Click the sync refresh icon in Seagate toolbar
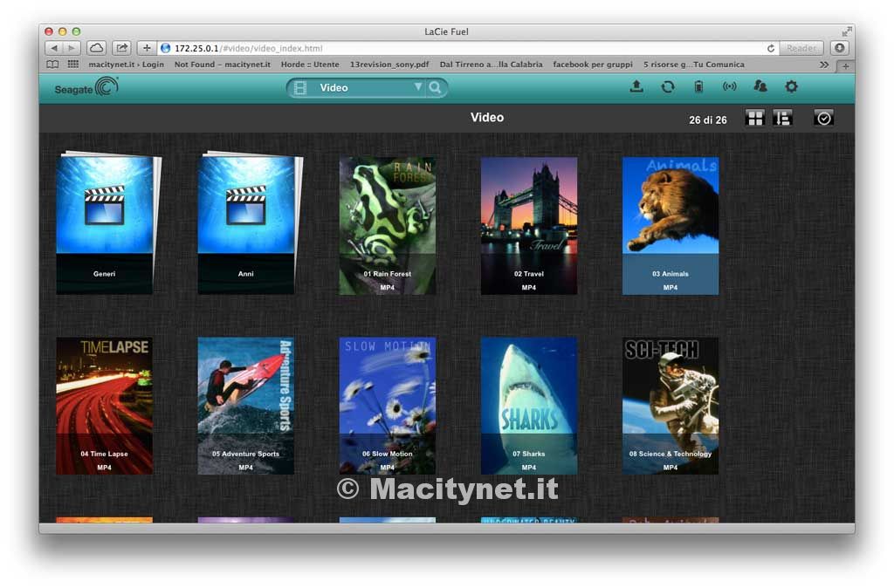 pos(668,86)
